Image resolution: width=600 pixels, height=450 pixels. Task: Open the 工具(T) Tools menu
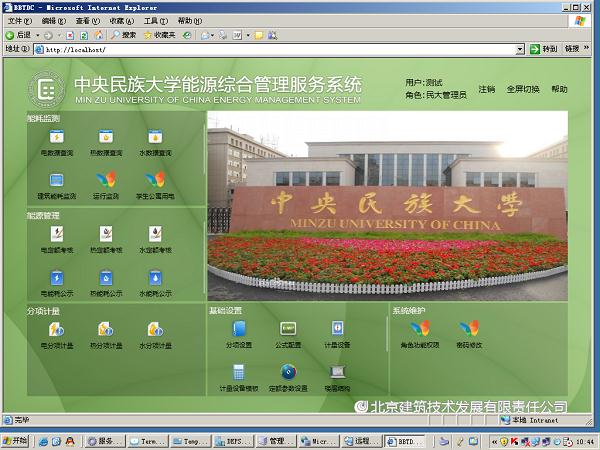pyautogui.click(x=155, y=20)
